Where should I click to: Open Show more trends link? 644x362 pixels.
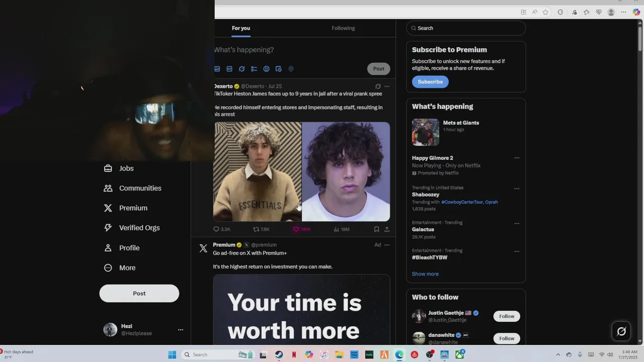click(x=425, y=274)
